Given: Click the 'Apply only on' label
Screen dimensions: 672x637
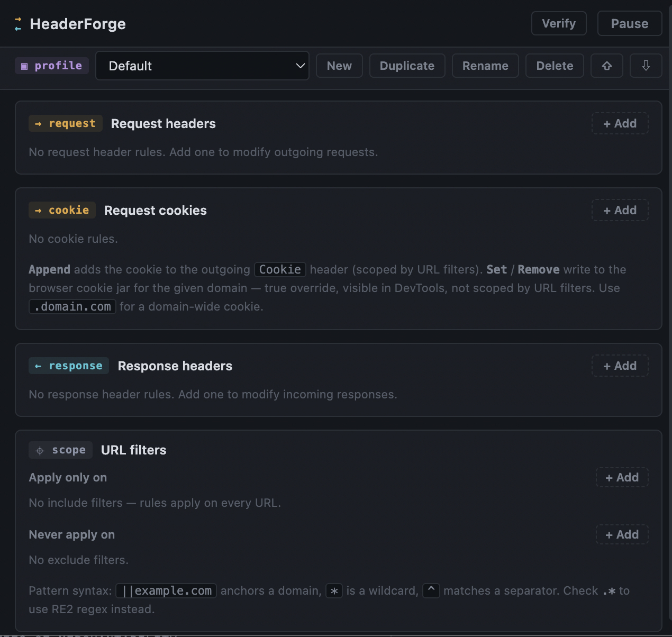Looking at the screenshot, I should (x=68, y=477).
